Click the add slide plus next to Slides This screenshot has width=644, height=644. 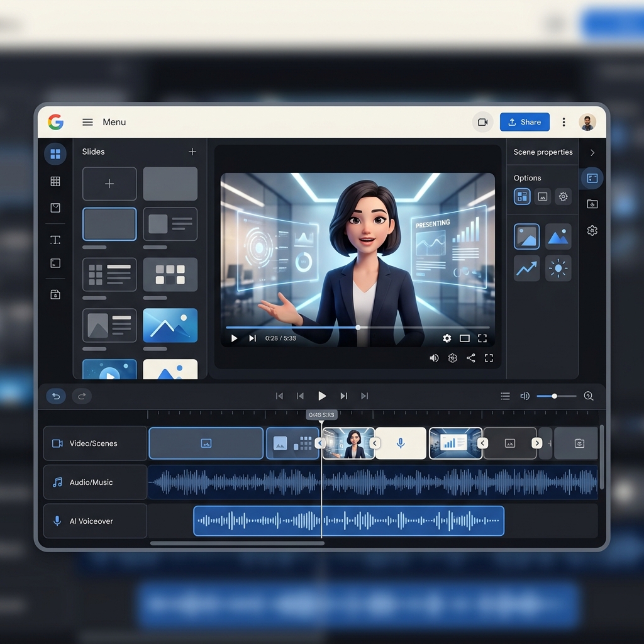pyautogui.click(x=192, y=152)
